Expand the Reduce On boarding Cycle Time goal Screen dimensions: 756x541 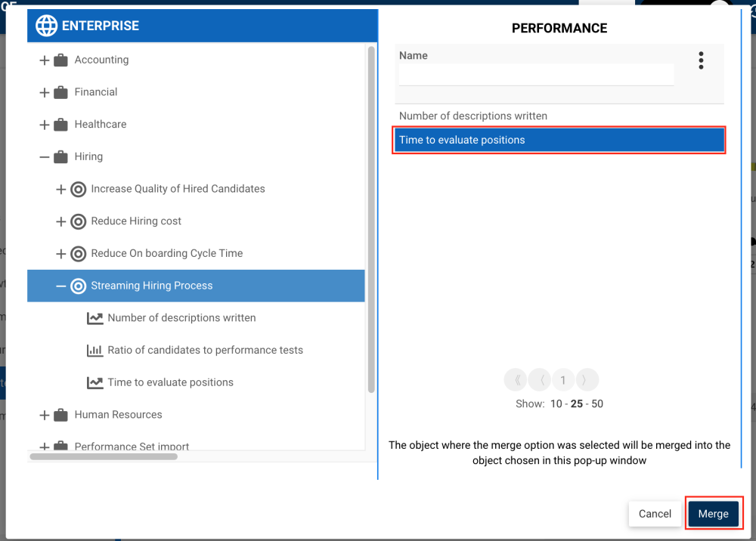point(62,253)
